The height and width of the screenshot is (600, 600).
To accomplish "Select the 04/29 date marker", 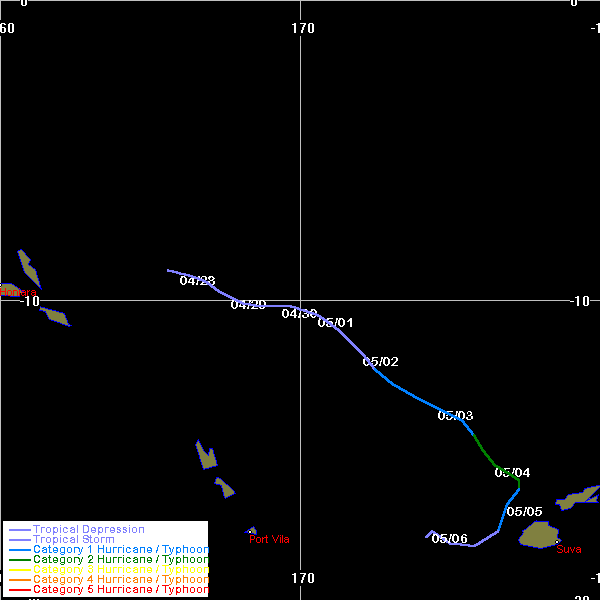I will pyautogui.click(x=248, y=305).
